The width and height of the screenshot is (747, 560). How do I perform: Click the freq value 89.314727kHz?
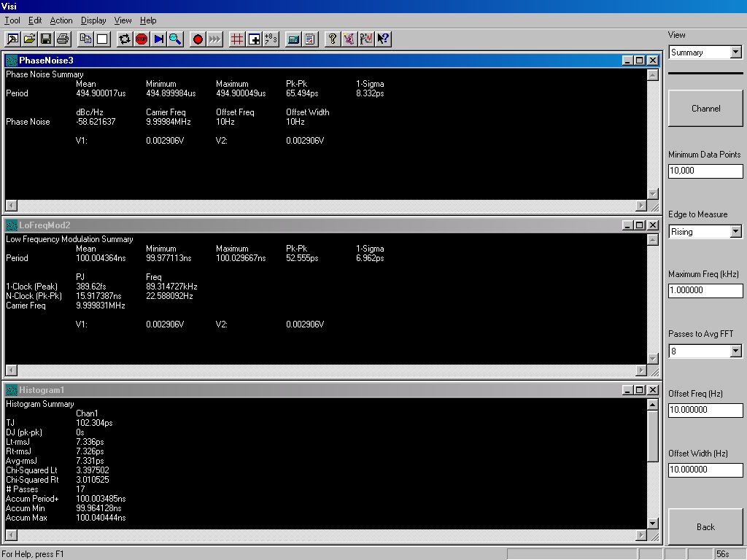click(171, 286)
